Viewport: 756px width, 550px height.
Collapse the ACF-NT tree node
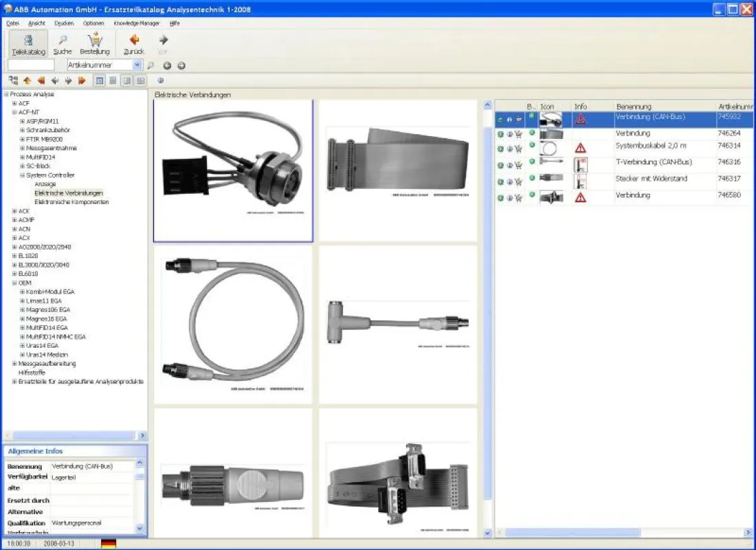click(x=14, y=112)
